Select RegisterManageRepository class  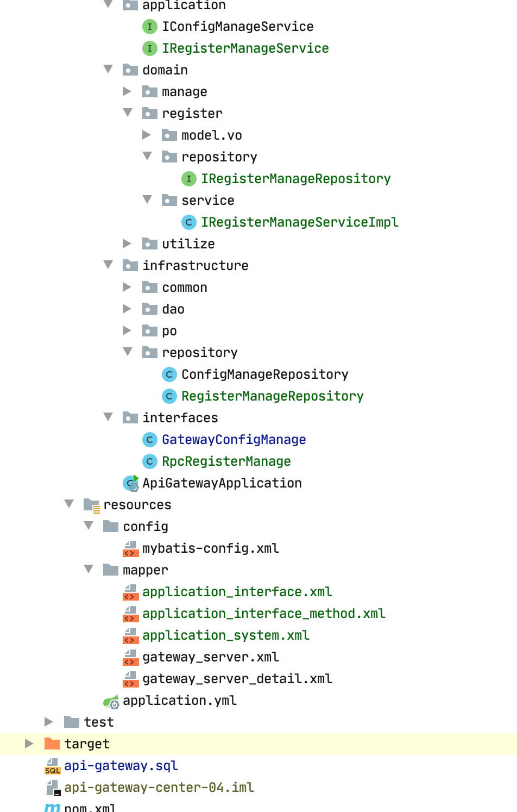272,396
